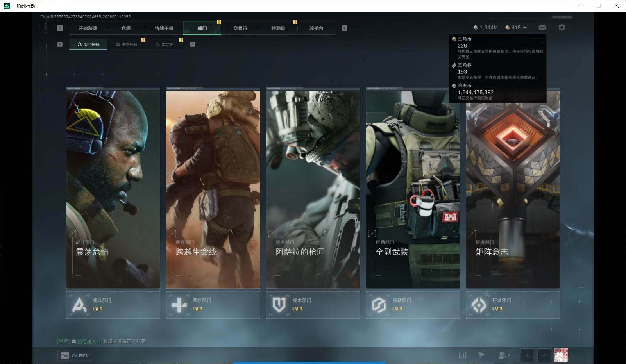
Task: Click the 后勤部门 hexagon emblem icon
Action: (x=379, y=305)
